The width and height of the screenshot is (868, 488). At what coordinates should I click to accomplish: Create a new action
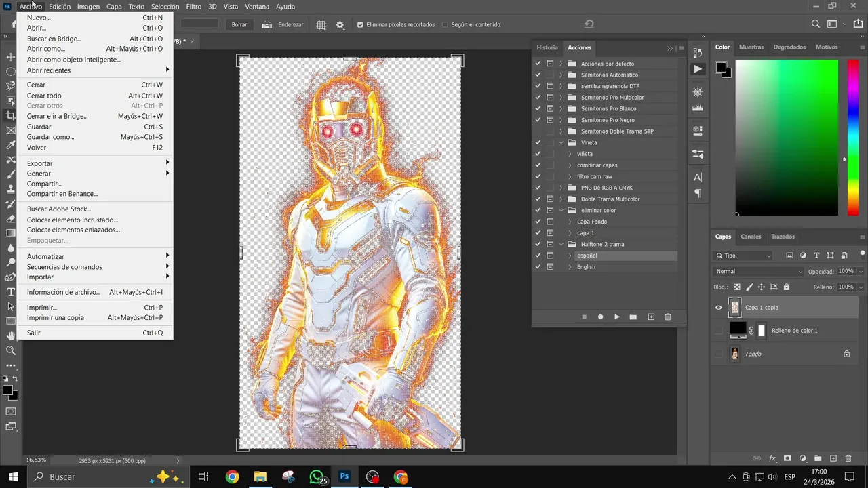coord(651,317)
